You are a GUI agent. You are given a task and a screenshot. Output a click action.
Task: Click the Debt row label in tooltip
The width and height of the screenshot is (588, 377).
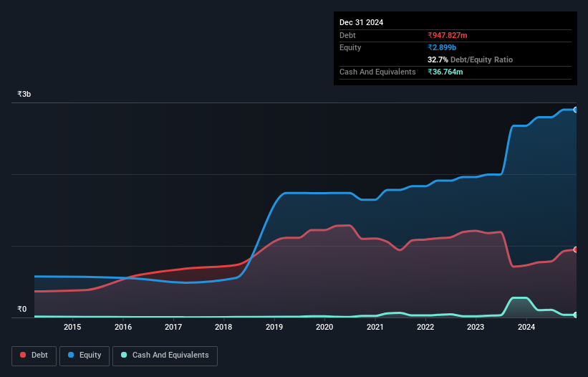[347, 35]
